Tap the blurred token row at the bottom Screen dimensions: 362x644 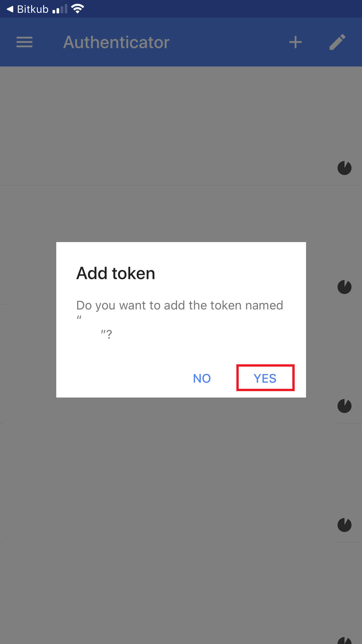(x=146, y=577)
